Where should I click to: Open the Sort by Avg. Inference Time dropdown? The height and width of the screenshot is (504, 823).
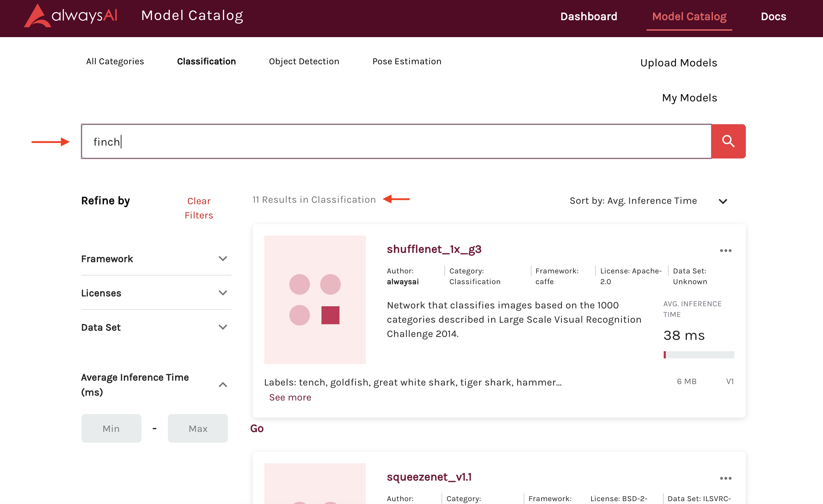648,201
